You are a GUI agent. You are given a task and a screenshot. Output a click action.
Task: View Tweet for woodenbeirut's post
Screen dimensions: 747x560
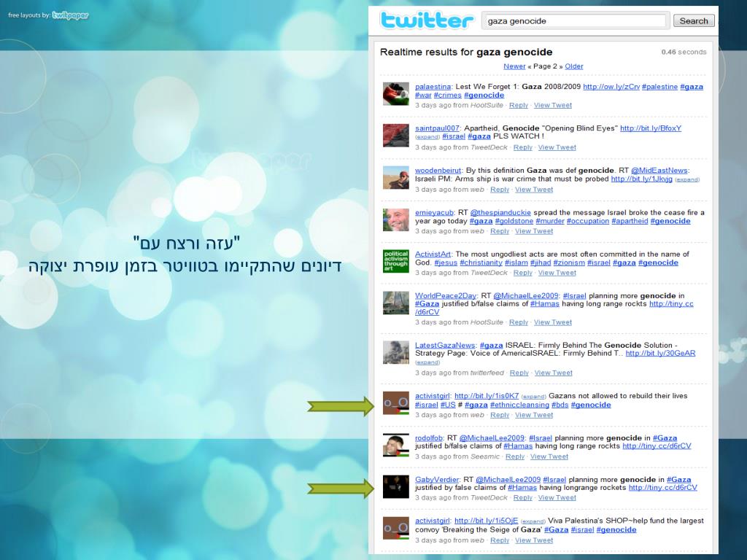click(534, 190)
